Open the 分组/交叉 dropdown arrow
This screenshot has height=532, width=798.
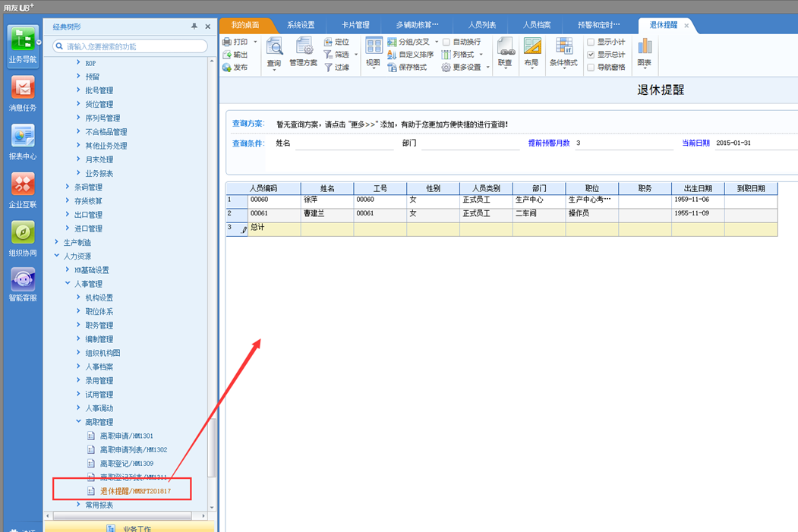[x=437, y=42]
